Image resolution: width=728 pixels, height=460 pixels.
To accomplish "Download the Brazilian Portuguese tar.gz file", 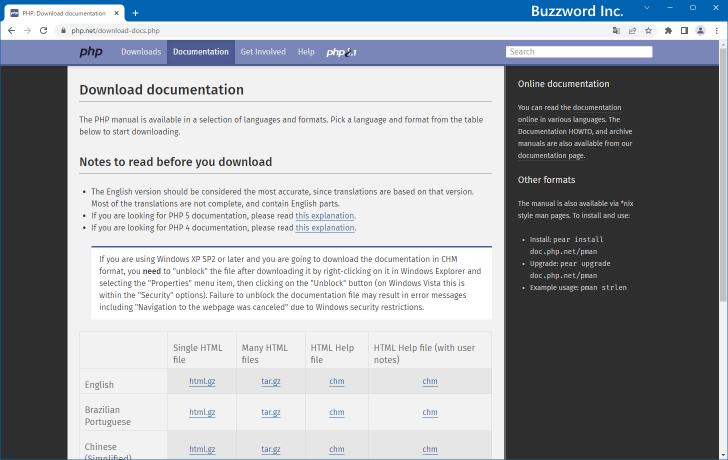I will 270,412.
